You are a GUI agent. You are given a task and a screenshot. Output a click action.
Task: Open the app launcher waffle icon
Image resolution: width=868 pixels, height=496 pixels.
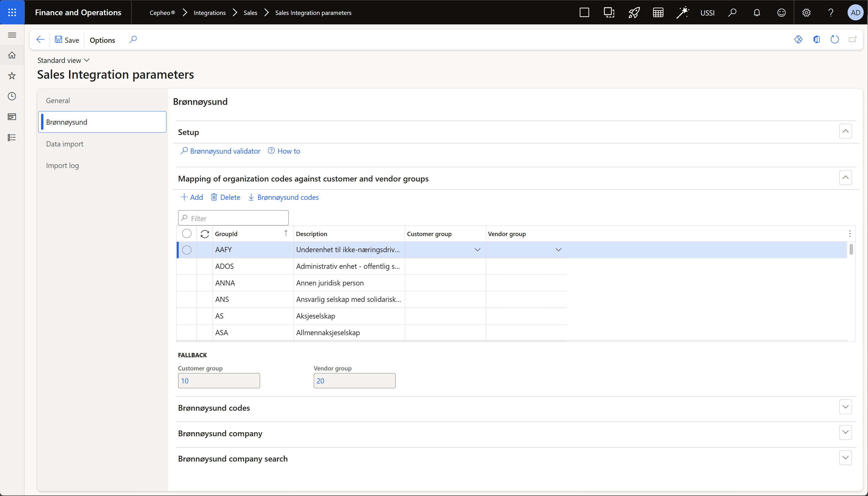click(12, 12)
